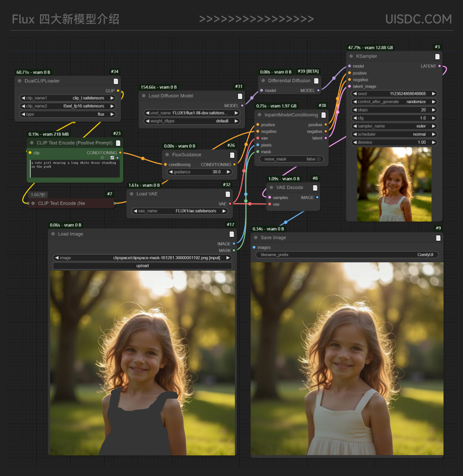Click the upload button in Load Image

point(142,266)
